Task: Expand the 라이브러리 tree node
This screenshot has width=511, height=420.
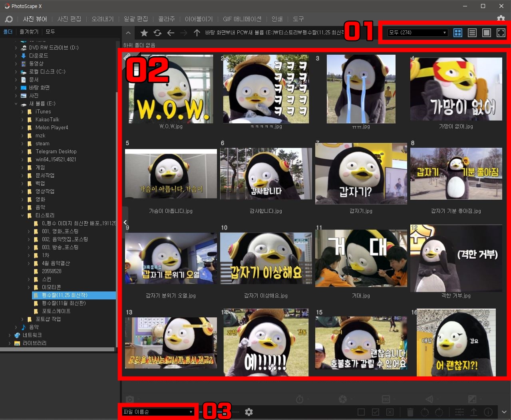Action: coord(10,343)
